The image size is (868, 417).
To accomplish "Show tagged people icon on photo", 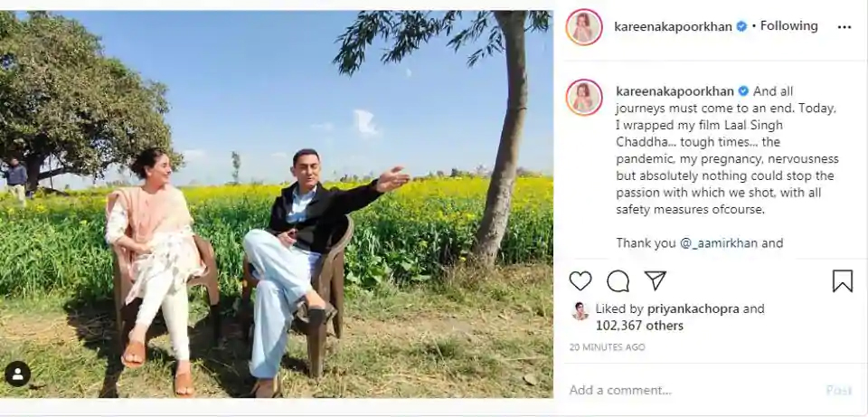I will (x=18, y=374).
